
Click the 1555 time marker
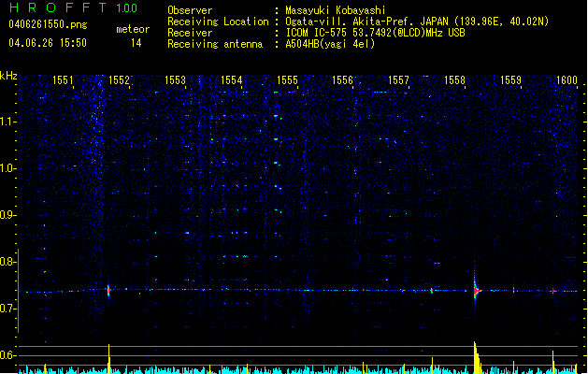pyautogui.click(x=287, y=80)
